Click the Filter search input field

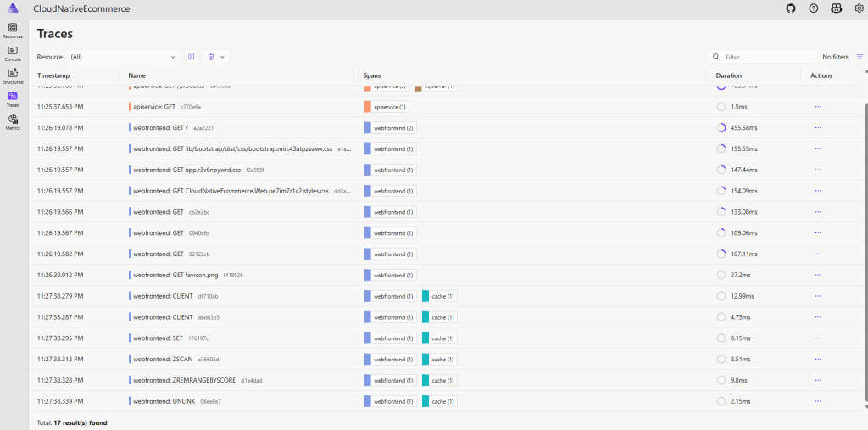767,57
